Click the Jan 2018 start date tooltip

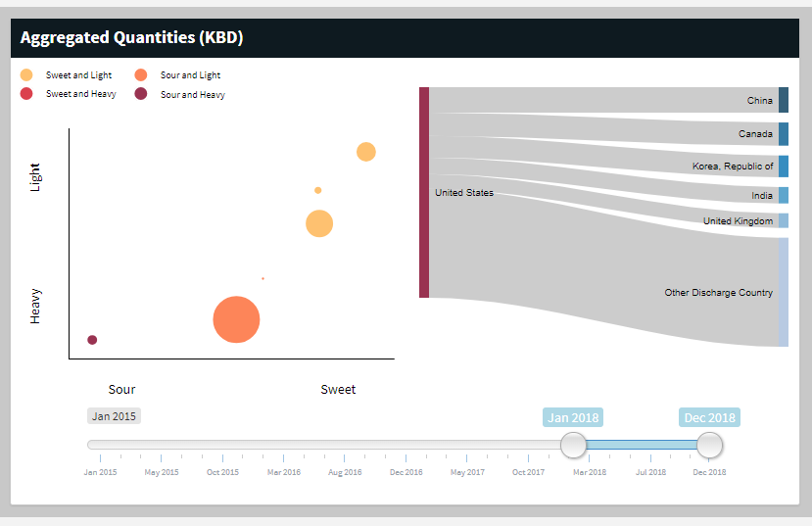573,417
